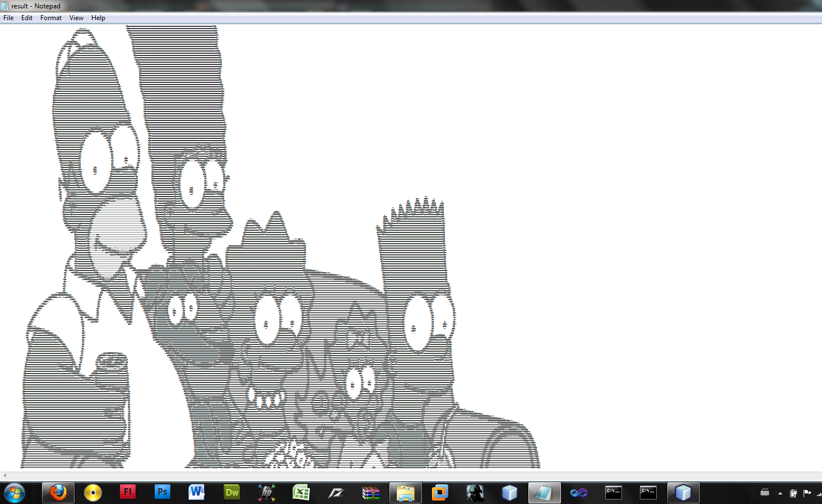Open Windows Explorer folder icon on taskbar

point(405,493)
